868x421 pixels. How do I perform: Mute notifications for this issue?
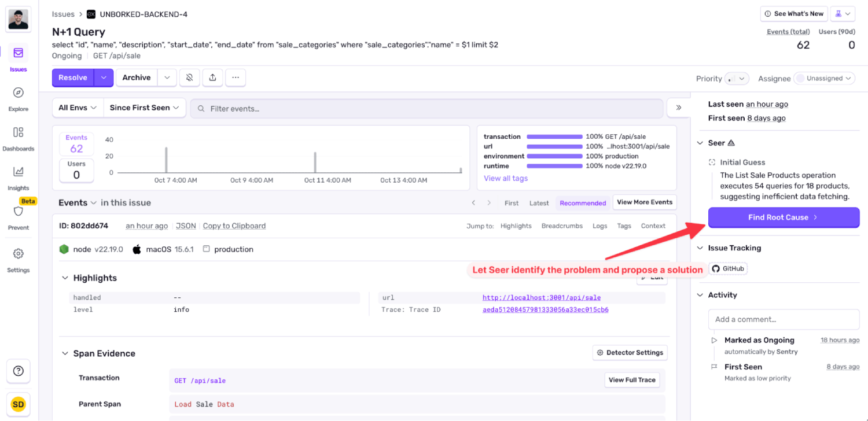[189, 77]
